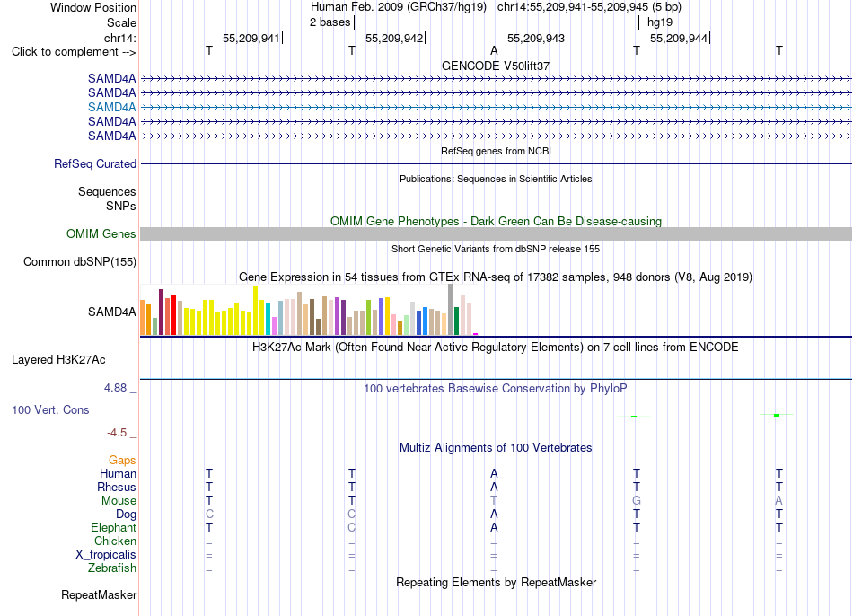Click 'Human Feb. 2009 (GRCh37/hg19)' assembly text

pos(399,7)
